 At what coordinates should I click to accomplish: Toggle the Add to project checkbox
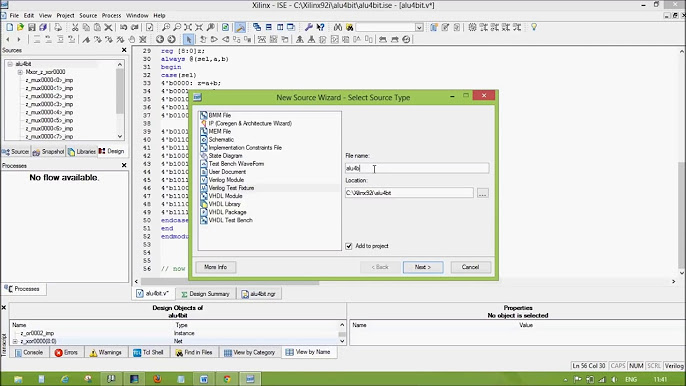click(x=349, y=246)
